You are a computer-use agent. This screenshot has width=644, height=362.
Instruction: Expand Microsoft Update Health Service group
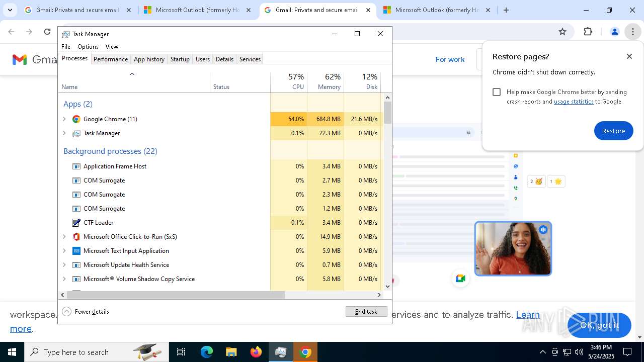[64, 265]
